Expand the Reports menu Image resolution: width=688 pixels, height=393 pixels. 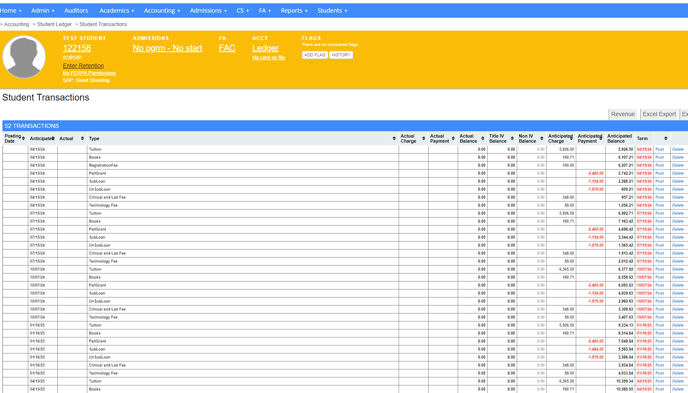tap(294, 11)
